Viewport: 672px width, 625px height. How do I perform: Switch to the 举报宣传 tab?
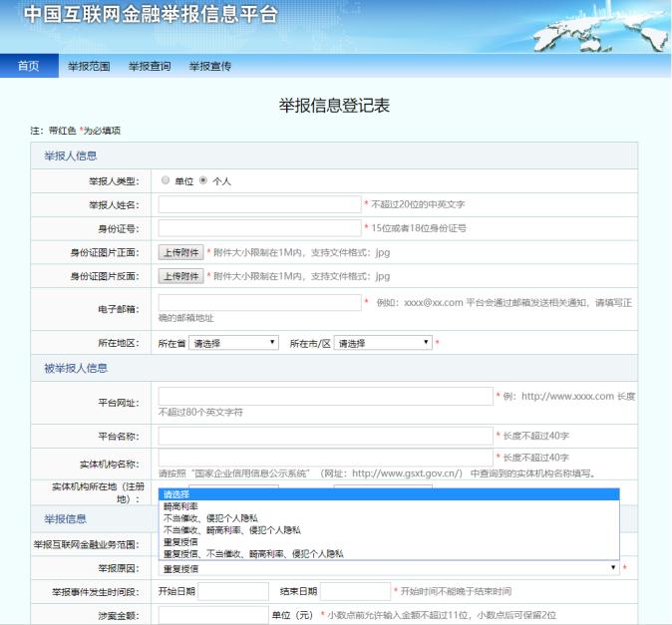[x=210, y=66]
